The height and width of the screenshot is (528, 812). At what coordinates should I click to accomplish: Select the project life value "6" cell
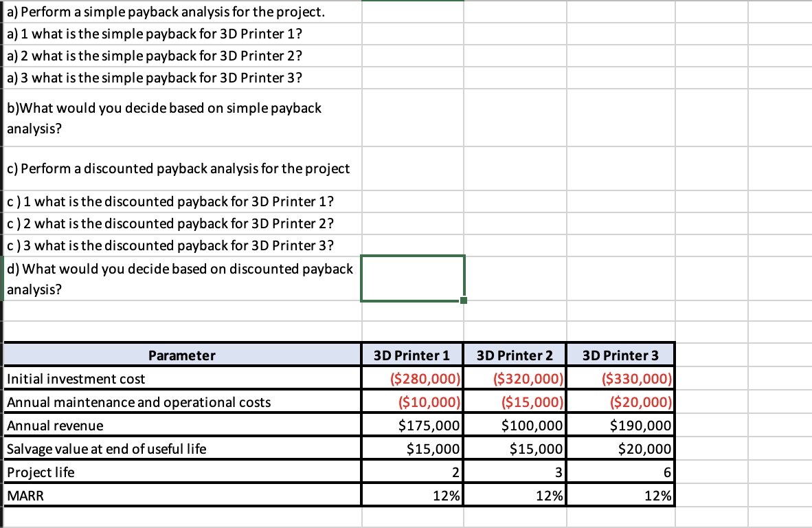click(x=620, y=472)
